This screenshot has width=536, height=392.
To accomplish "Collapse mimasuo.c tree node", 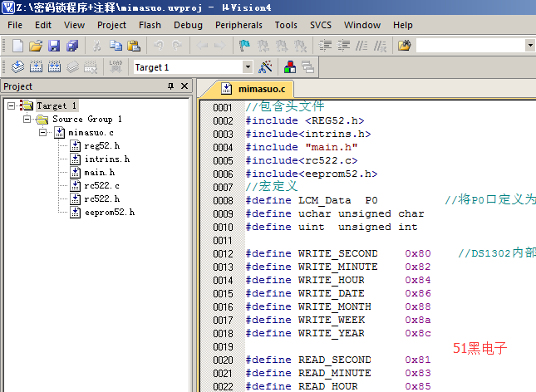I will [x=42, y=133].
